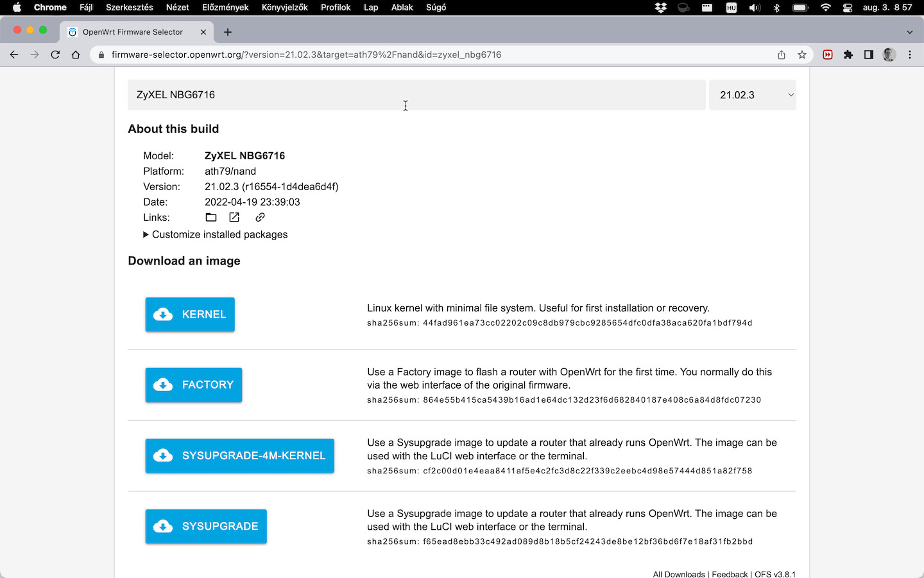Close the OpenWrt Firmware Selector tab
The height and width of the screenshot is (578, 924).
click(203, 32)
